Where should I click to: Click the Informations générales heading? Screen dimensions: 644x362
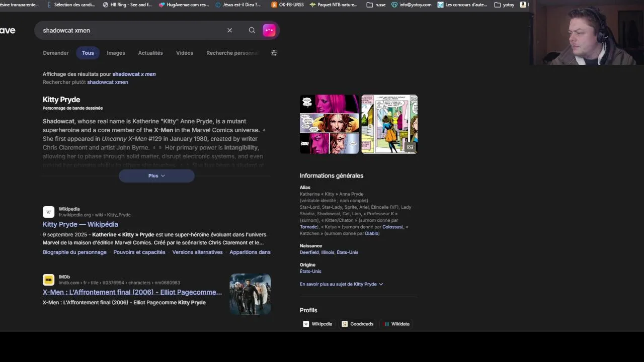[x=332, y=175]
